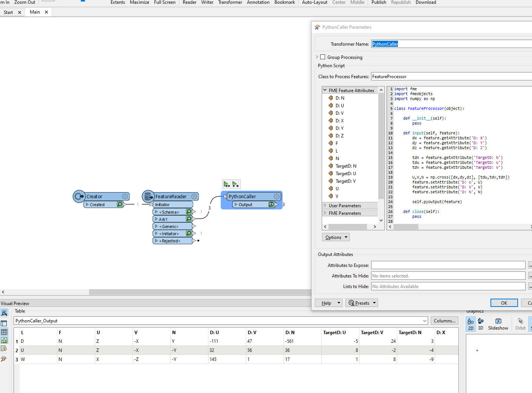Click Run To This icon above PythonCaller
Image resolution: width=532 pixels, height=393 pixels.
[x=227, y=184]
